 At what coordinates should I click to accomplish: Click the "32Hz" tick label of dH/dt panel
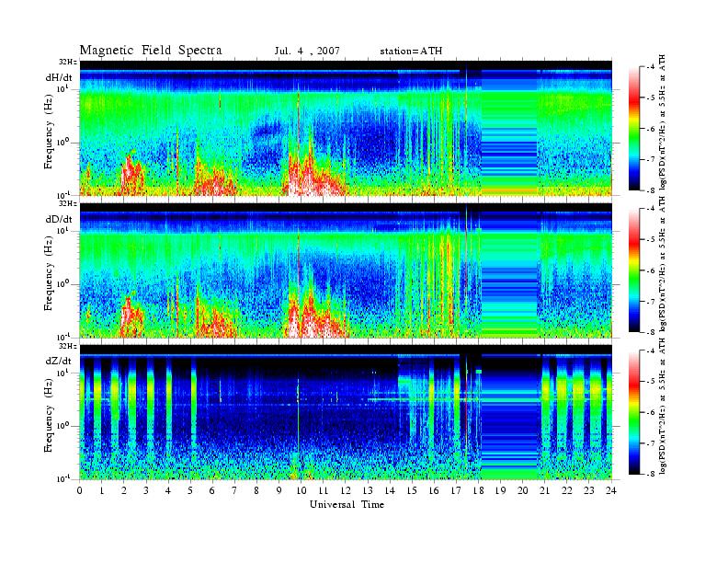point(67,62)
